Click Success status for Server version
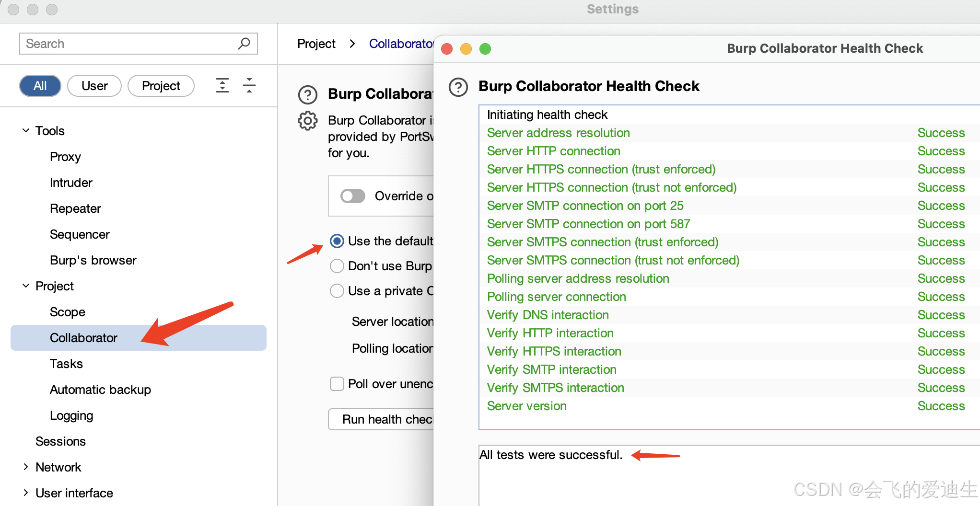 coord(941,406)
